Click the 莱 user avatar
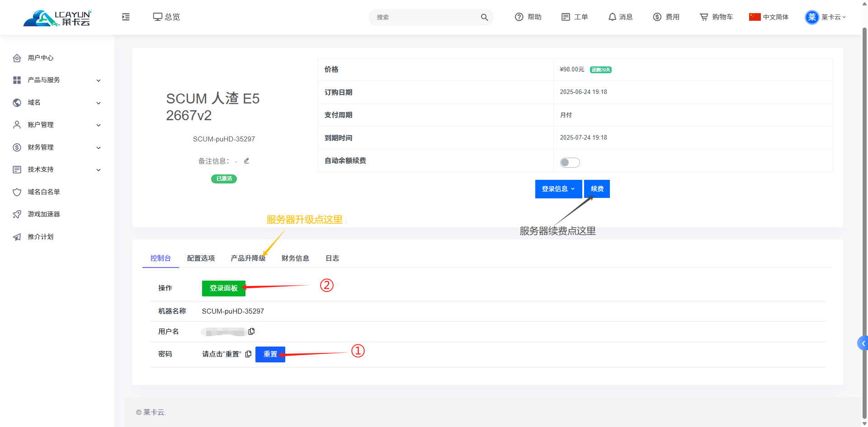 pyautogui.click(x=812, y=17)
